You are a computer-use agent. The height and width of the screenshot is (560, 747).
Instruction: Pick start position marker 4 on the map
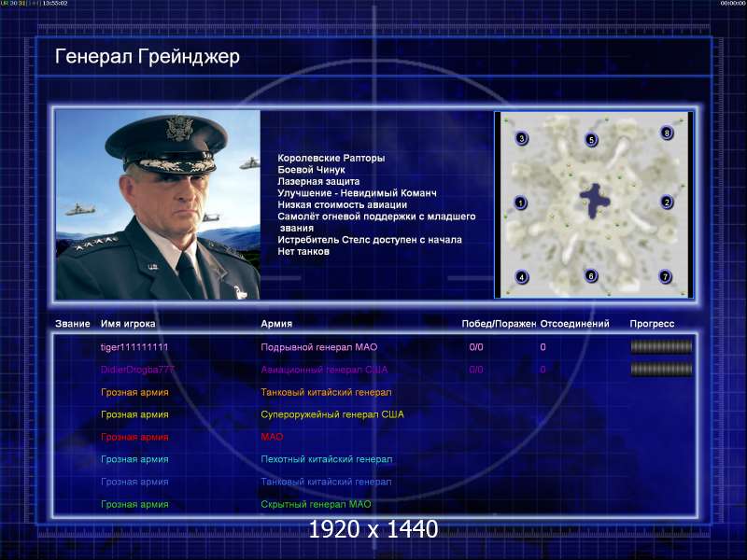522,276
